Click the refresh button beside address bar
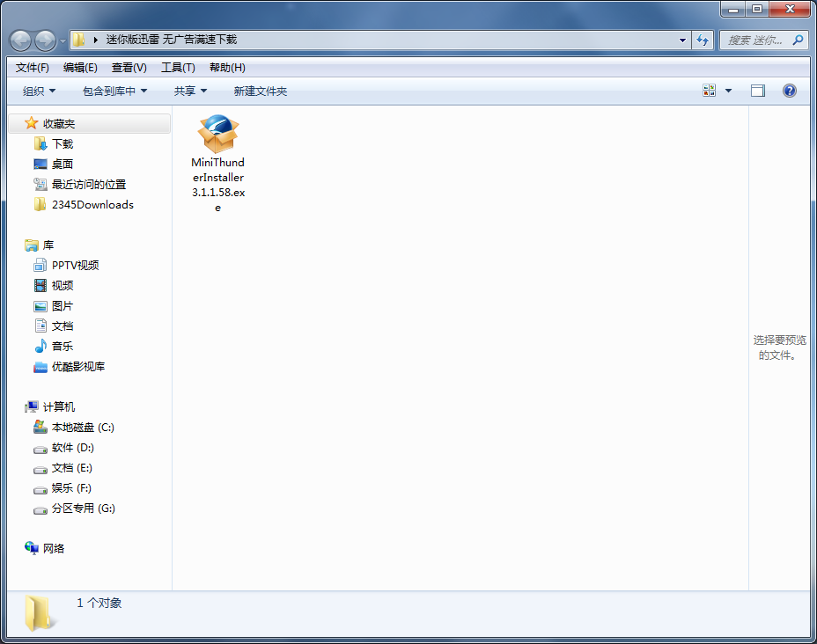This screenshot has width=817, height=644. point(703,40)
